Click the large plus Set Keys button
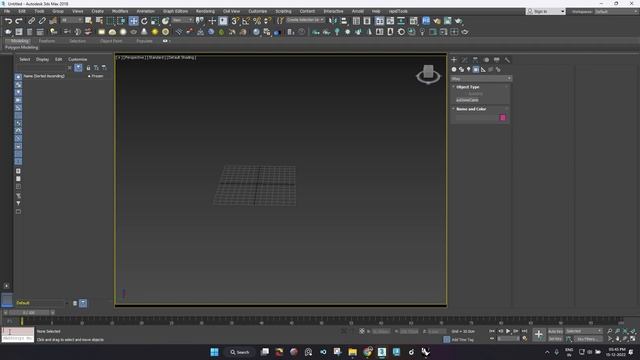This screenshot has height=360, width=640. (x=539, y=335)
